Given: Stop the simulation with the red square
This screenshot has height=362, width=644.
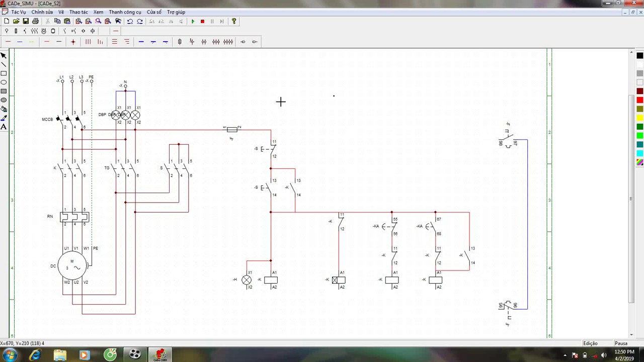Looking at the screenshot, I should (202, 21).
